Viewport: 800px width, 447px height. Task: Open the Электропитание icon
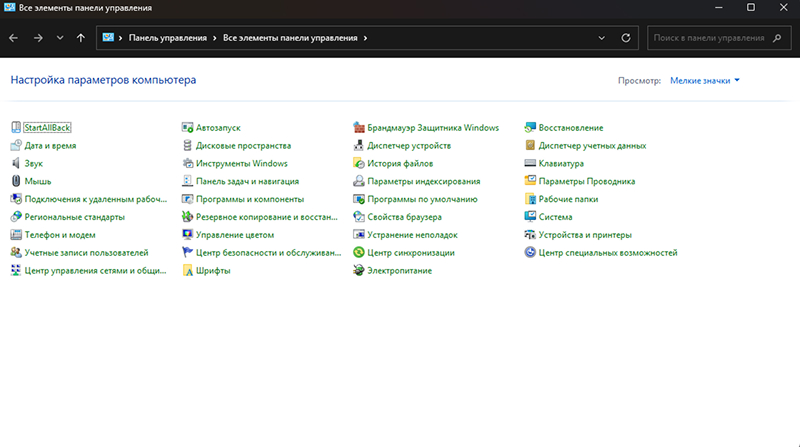359,270
